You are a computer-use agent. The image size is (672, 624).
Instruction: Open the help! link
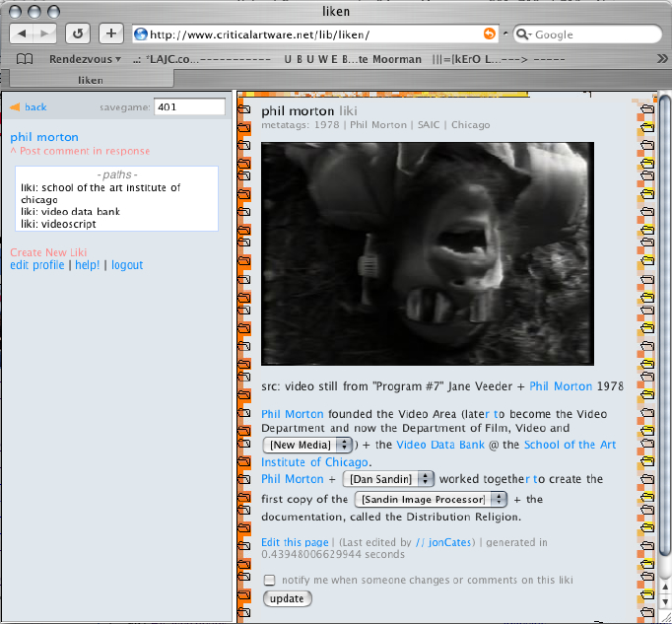coord(88,265)
